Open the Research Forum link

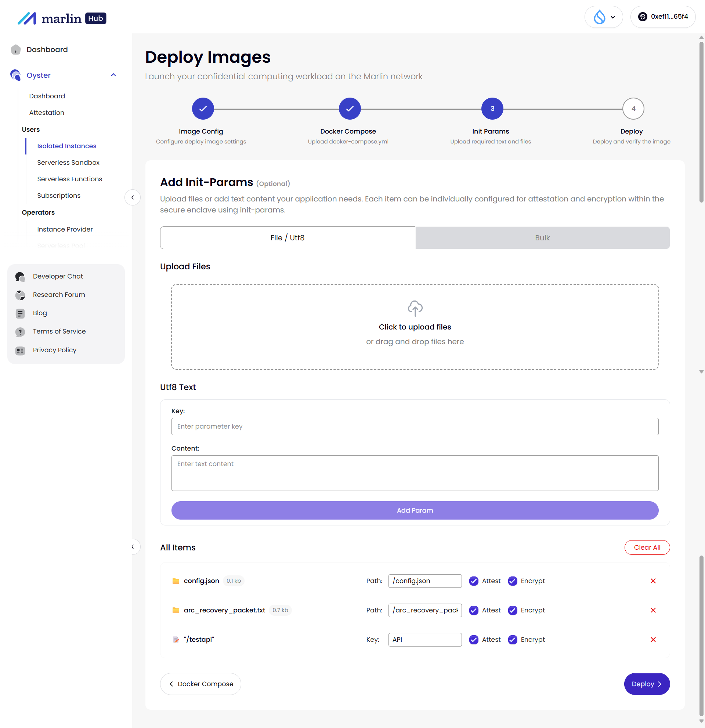(x=59, y=295)
